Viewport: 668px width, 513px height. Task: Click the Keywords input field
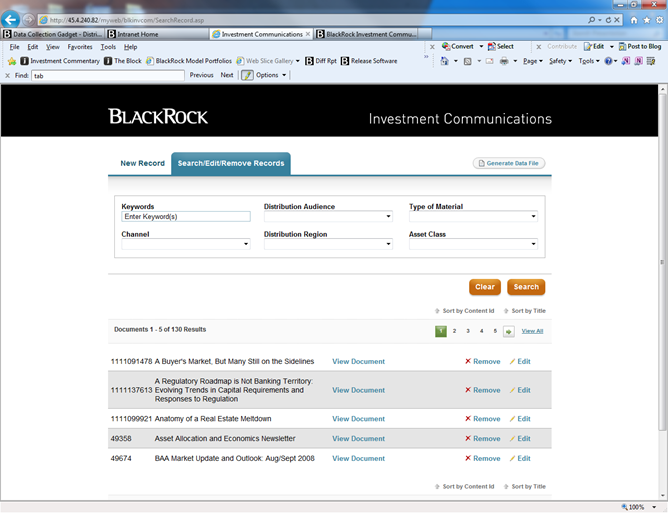[186, 216]
